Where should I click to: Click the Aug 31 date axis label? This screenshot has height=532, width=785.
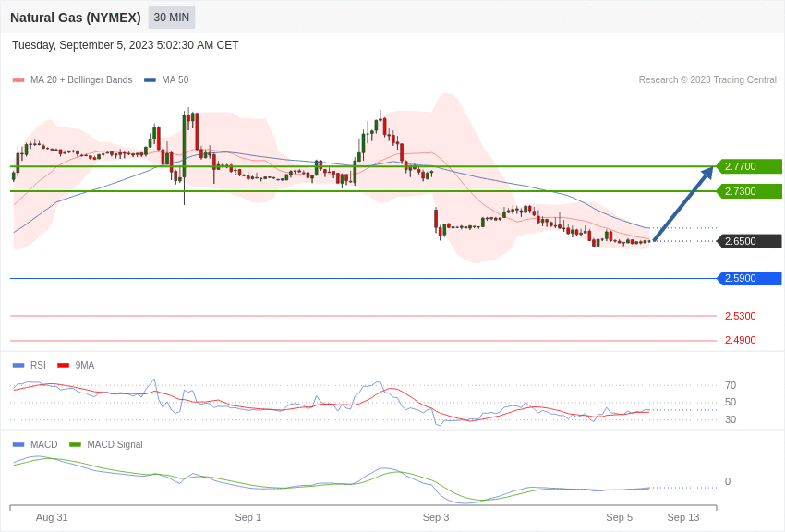[52, 517]
